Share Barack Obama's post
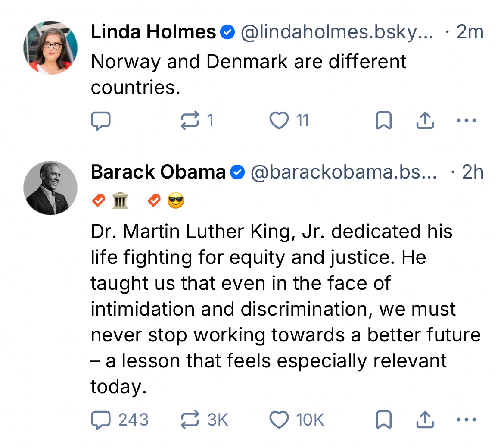The width and height of the screenshot is (504, 448). click(x=425, y=420)
